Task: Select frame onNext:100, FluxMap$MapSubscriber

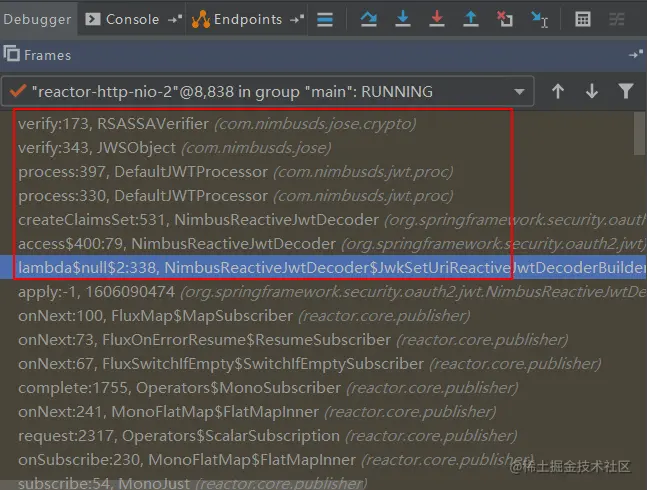Action: [324, 316]
